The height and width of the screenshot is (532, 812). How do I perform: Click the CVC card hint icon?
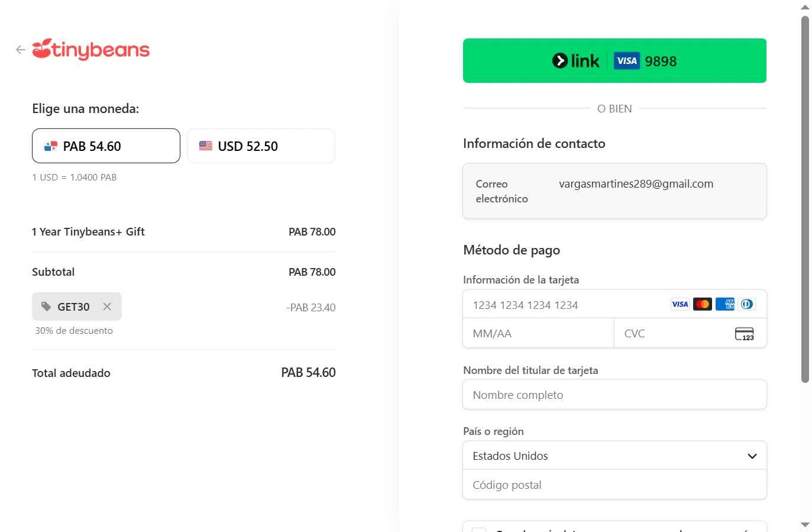click(x=745, y=334)
